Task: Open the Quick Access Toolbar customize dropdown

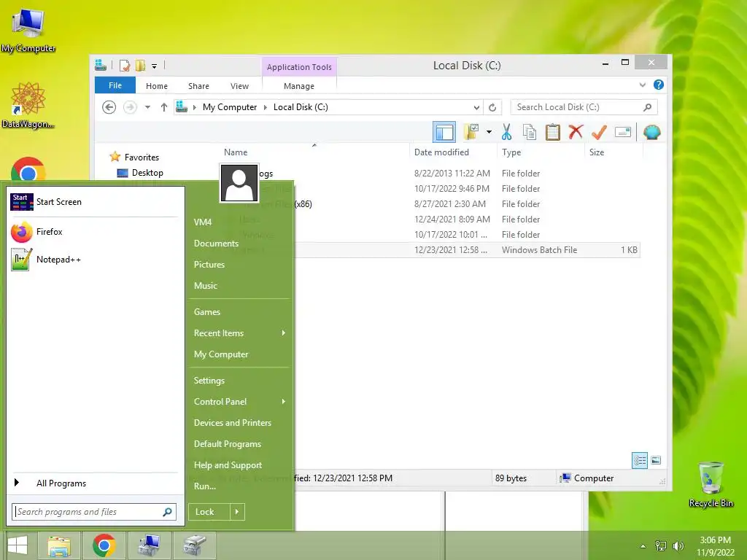Action: pyautogui.click(x=155, y=66)
